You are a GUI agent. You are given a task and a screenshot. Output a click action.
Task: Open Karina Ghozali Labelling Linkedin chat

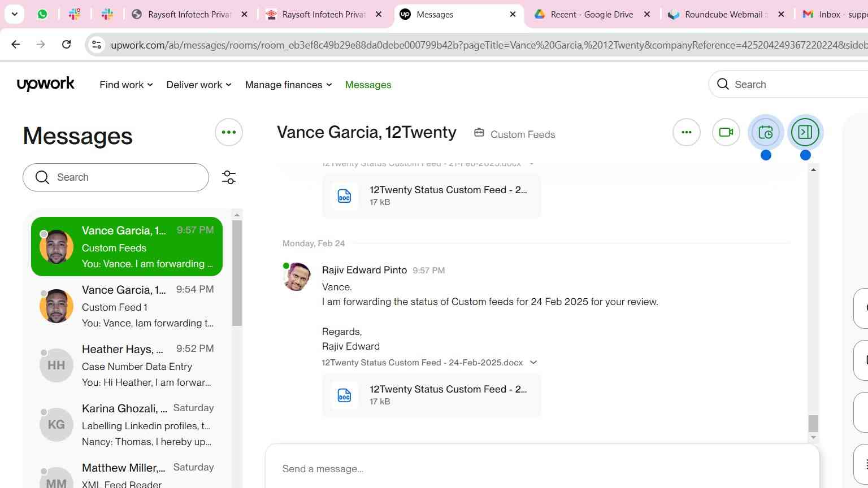tap(127, 425)
